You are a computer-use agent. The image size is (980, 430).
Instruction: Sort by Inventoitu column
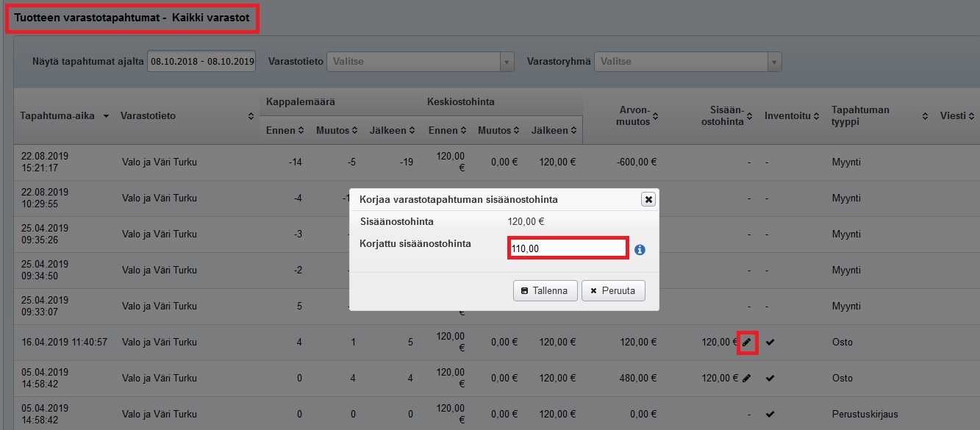815,116
